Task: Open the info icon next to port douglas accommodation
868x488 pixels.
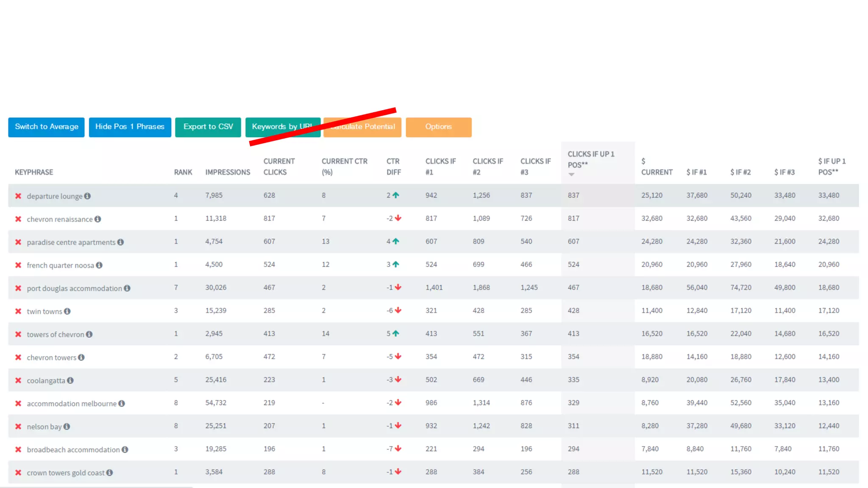Action: tap(127, 288)
